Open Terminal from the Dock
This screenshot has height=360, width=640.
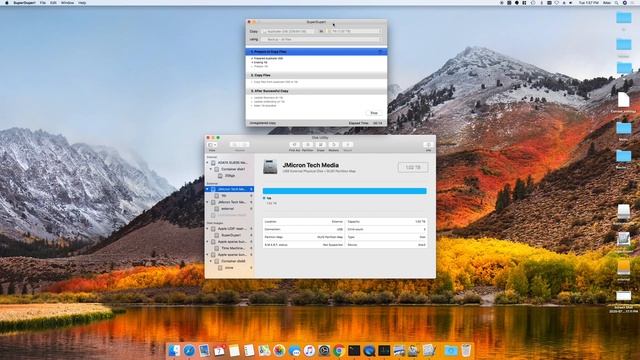pyautogui.click(x=354, y=350)
